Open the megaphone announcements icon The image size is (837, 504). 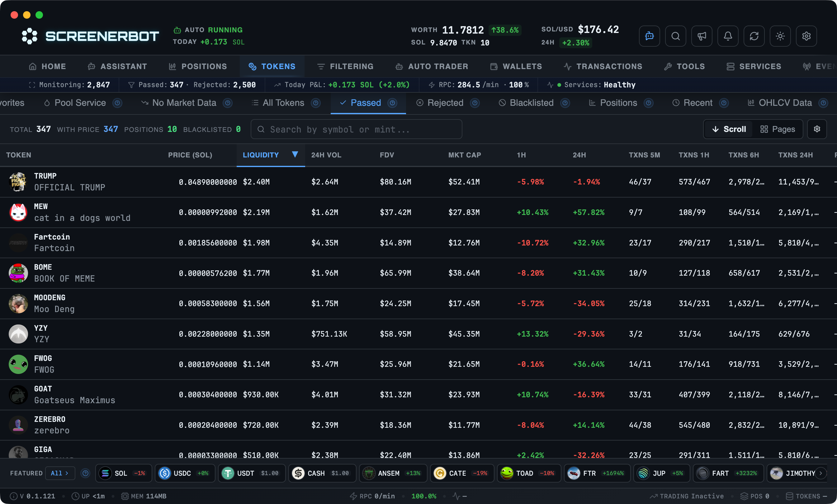click(702, 36)
